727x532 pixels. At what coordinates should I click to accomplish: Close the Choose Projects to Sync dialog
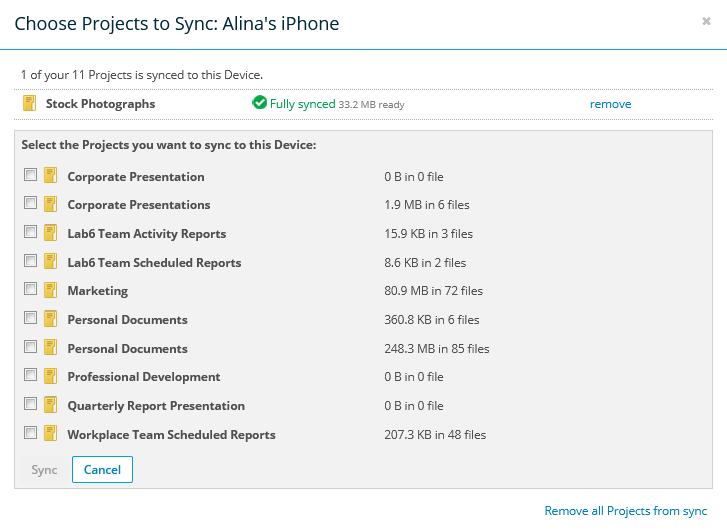[x=706, y=21]
